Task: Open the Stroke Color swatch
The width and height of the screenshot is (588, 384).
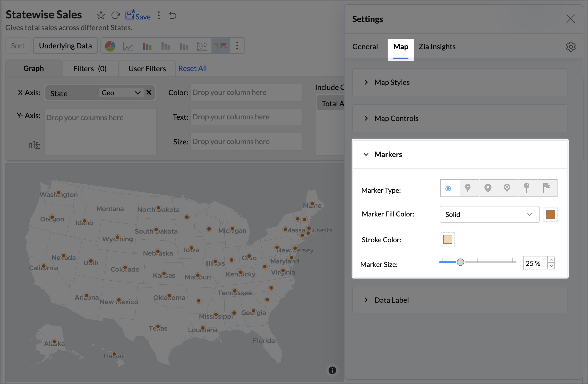Action: 448,239
